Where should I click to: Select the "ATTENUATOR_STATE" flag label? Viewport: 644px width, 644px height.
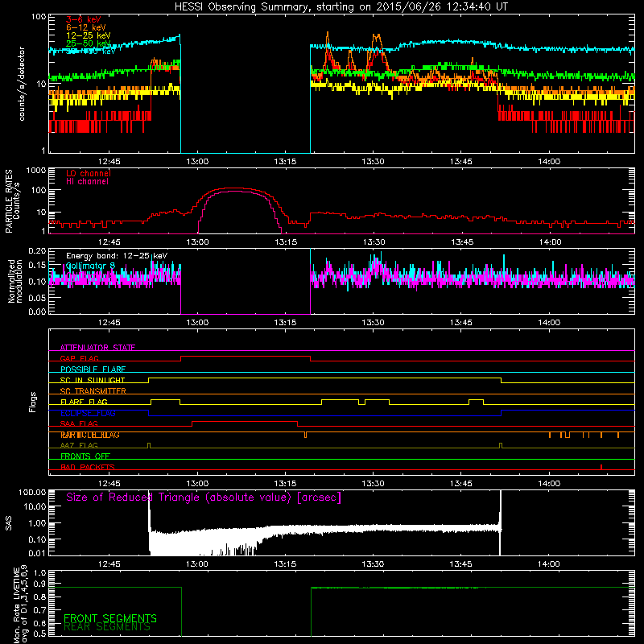(97, 348)
